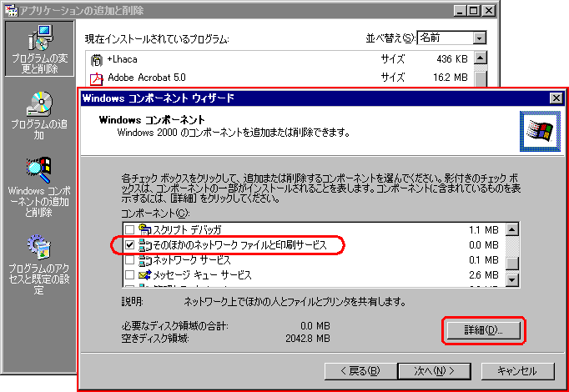This screenshot has height=392, width=569.
Task: Select プログラムの変更と削除 sidebar icon
Action: pyautogui.click(x=39, y=48)
